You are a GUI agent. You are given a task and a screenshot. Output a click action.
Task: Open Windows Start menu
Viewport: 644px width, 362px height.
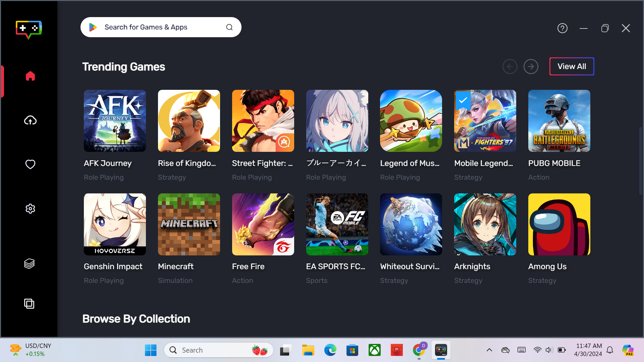point(151,350)
